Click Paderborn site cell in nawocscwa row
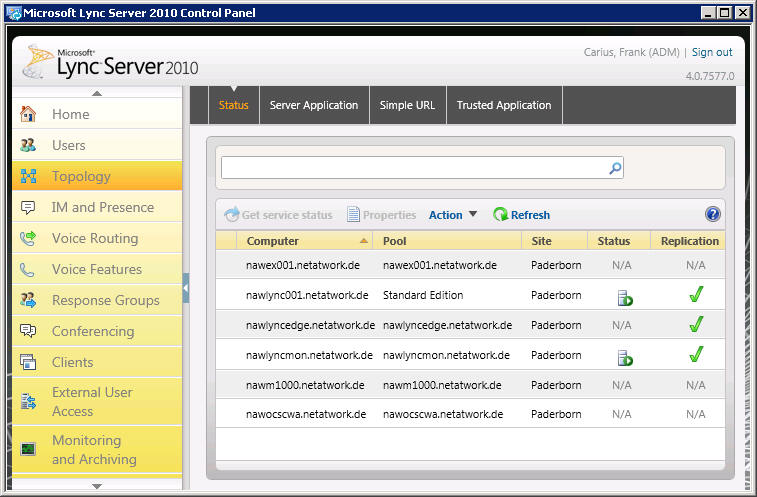 point(556,414)
